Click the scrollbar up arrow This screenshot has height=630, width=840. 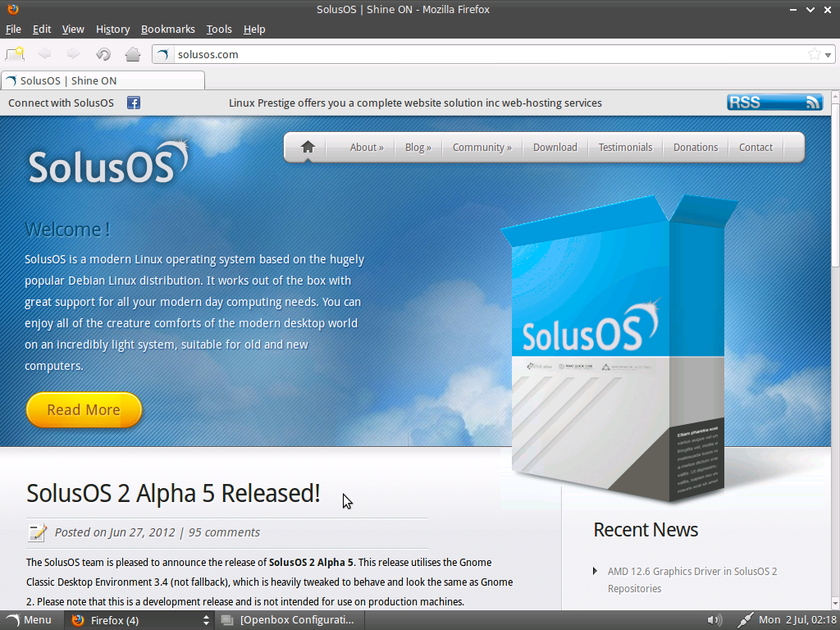pos(835,96)
